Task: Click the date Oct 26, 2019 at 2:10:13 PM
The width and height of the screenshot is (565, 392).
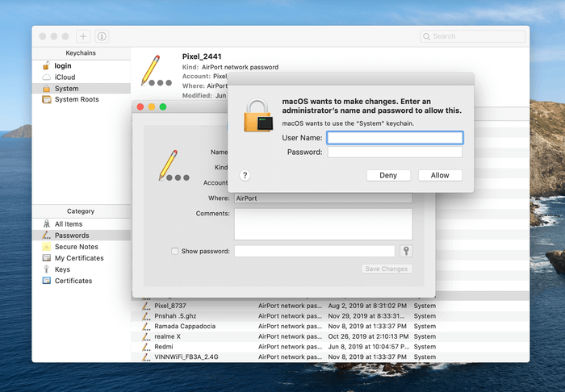Action: point(368,336)
